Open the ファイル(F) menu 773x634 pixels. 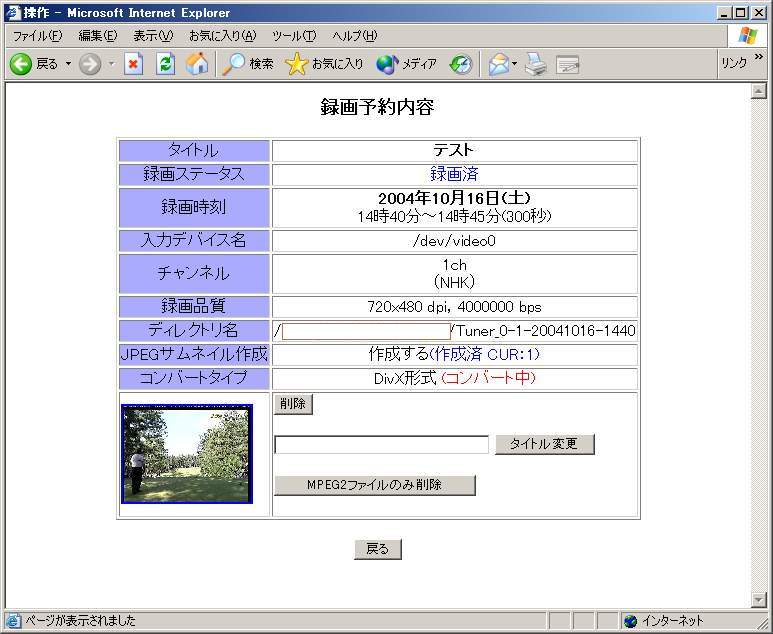tap(37, 36)
